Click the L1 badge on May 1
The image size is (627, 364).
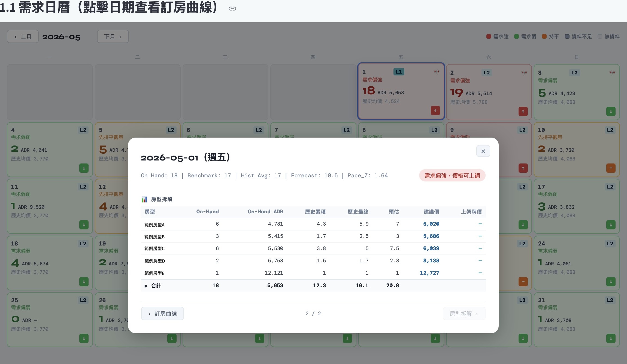pyautogui.click(x=399, y=72)
